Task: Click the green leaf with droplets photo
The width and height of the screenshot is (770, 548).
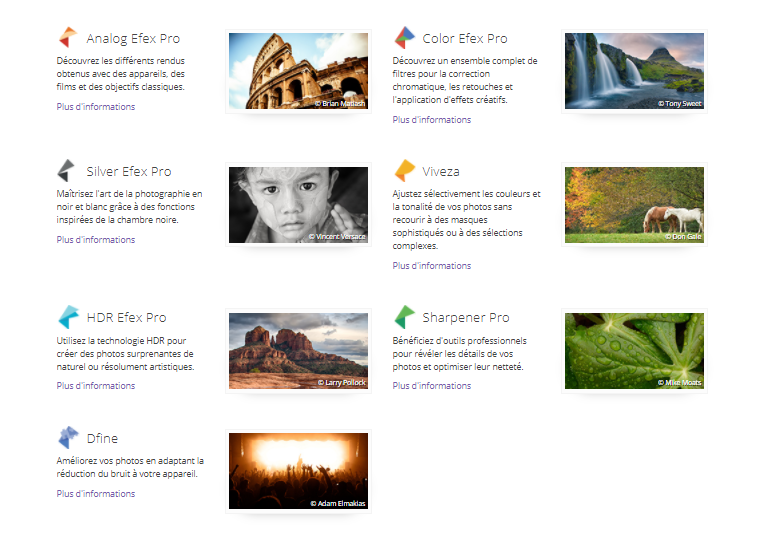Action: point(634,350)
